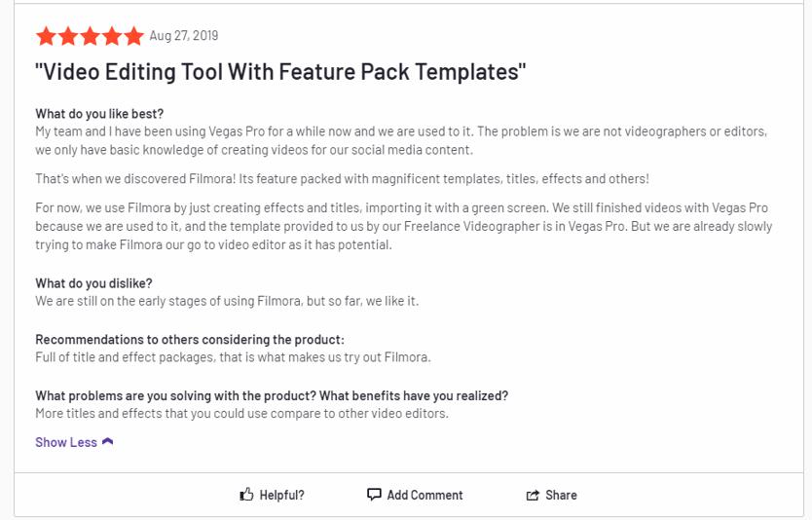812x520 pixels.
Task: Click the "That's when we discovered Filmora!" paragraph
Action: tap(342, 179)
